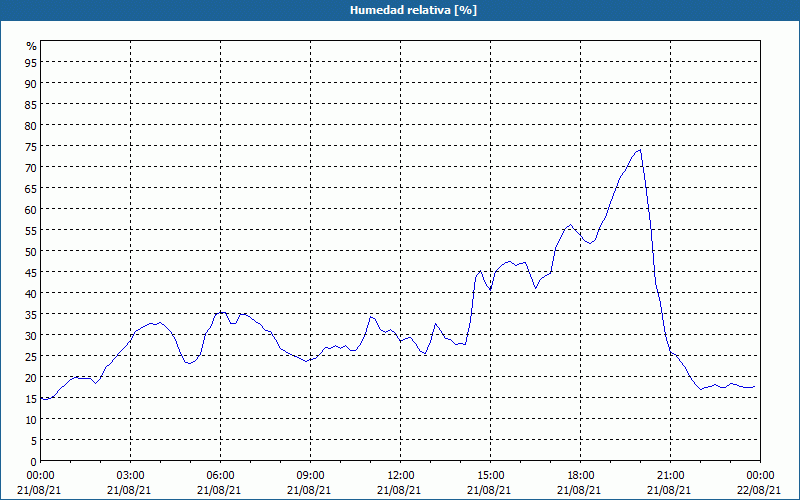Click the 00:00 label above 22/08/21
The width and height of the screenshot is (800, 500).
tap(760, 476)
